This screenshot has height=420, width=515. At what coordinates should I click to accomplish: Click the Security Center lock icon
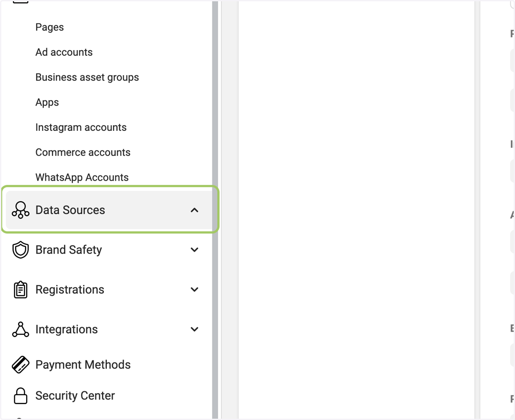click(x=21, y=396)
